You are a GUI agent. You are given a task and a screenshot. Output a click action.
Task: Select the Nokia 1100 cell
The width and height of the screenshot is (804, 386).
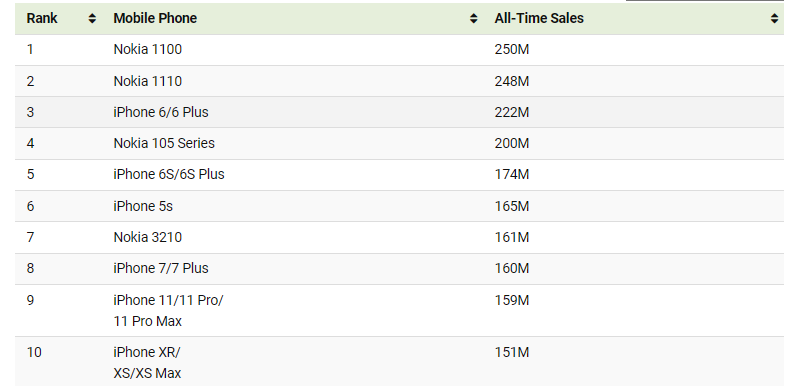click(x=148, y=49)
